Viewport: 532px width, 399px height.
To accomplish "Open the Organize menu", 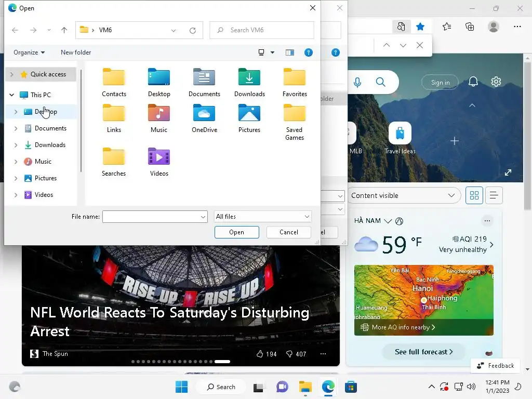I will click(29, 52).
